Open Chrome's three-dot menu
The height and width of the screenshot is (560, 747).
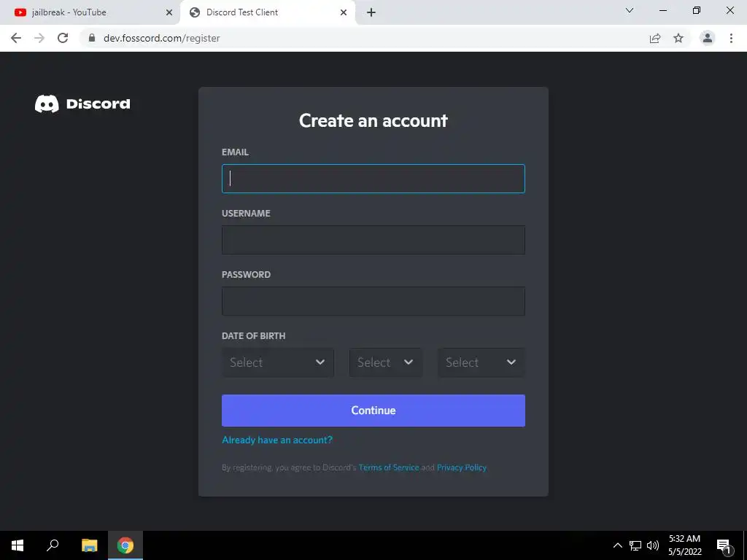point(731,38)
